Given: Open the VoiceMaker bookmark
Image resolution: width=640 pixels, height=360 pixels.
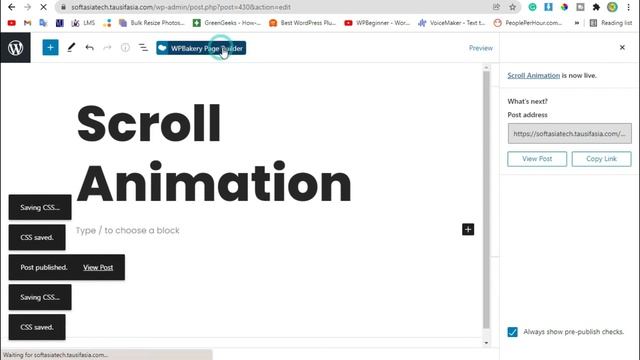Looking at the screenshot, I should [x=451, y=23].
